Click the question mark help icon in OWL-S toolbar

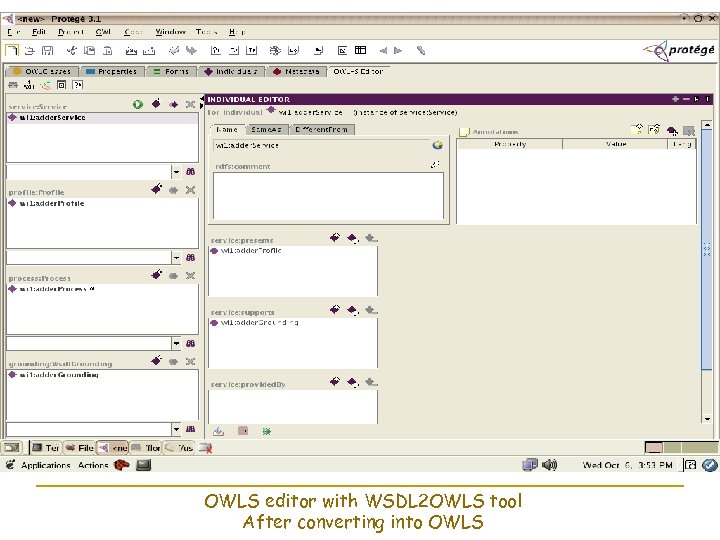[x=78, y=85]
